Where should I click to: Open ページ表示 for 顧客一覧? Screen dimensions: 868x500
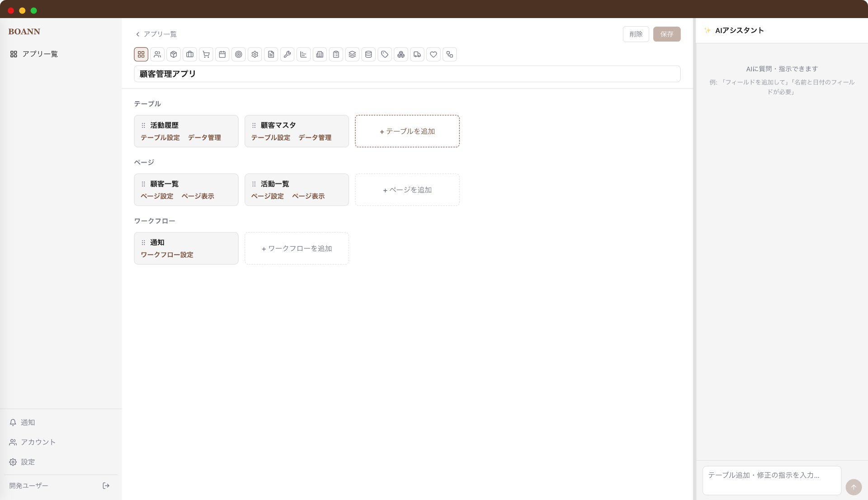(198, 196)
